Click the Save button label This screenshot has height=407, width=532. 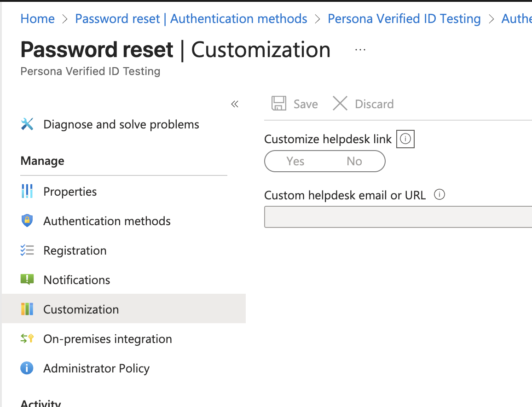(306, 104)
